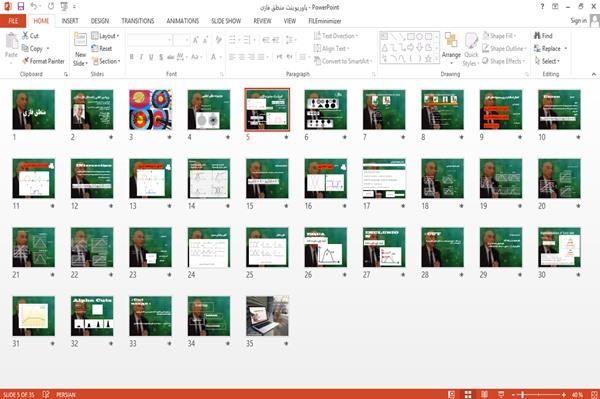Click the Paste clipboard icon
Image resolution: width=600 pixels, height=399 pixels.
[x=11, y=41]
